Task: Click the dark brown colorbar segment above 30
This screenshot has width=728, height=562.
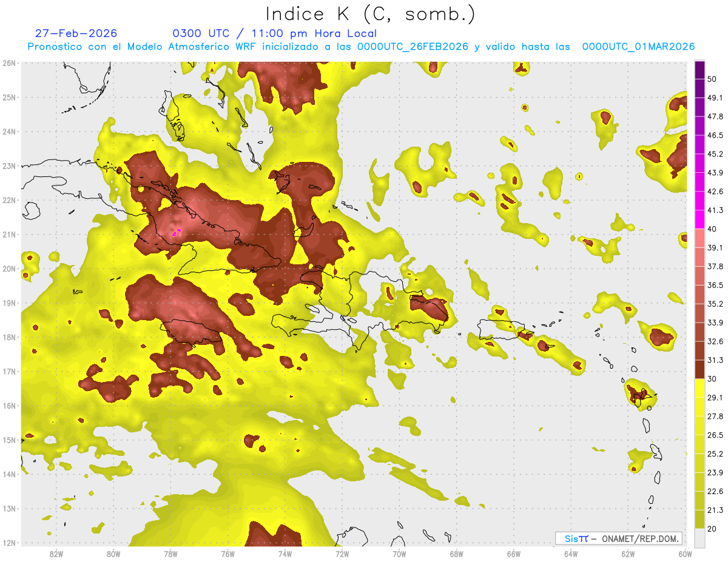Action: (699, 369)
